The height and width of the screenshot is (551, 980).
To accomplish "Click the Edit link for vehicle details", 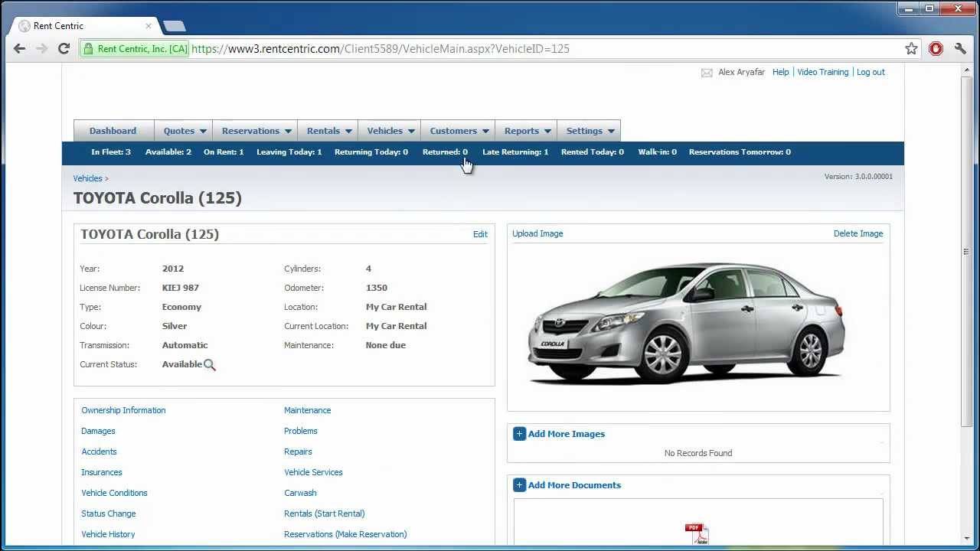I will pos(480,234).
